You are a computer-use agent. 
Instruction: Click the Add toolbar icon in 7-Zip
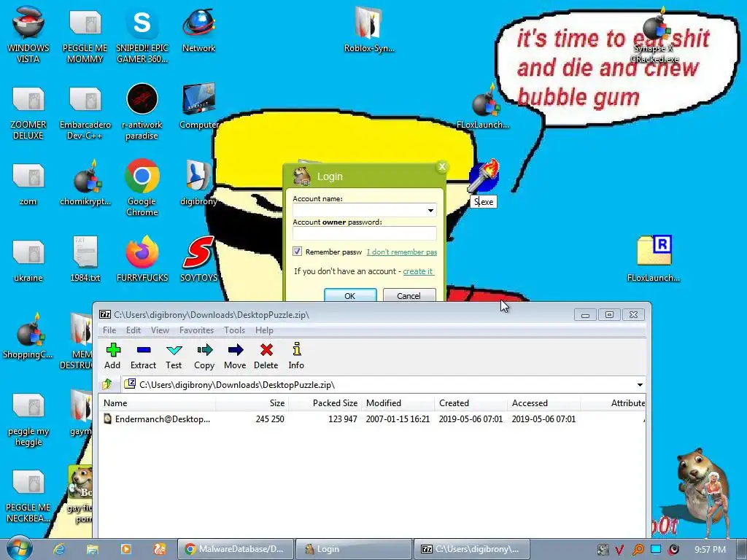(x=112, y=356)
